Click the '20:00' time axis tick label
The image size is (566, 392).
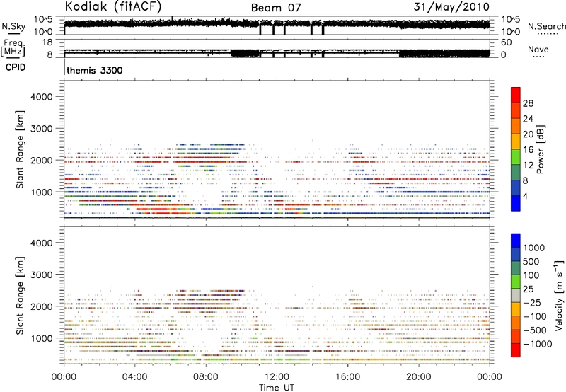coord(418,377)
